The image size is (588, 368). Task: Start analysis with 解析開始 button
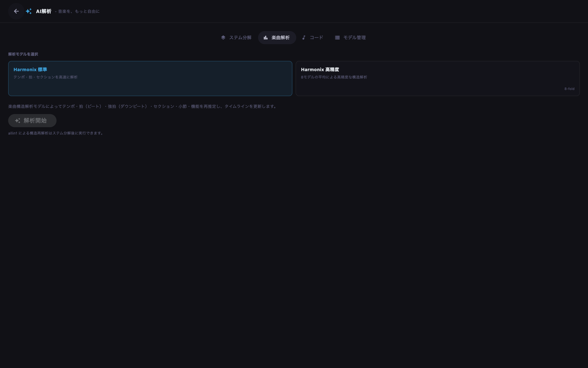point(32,120)
